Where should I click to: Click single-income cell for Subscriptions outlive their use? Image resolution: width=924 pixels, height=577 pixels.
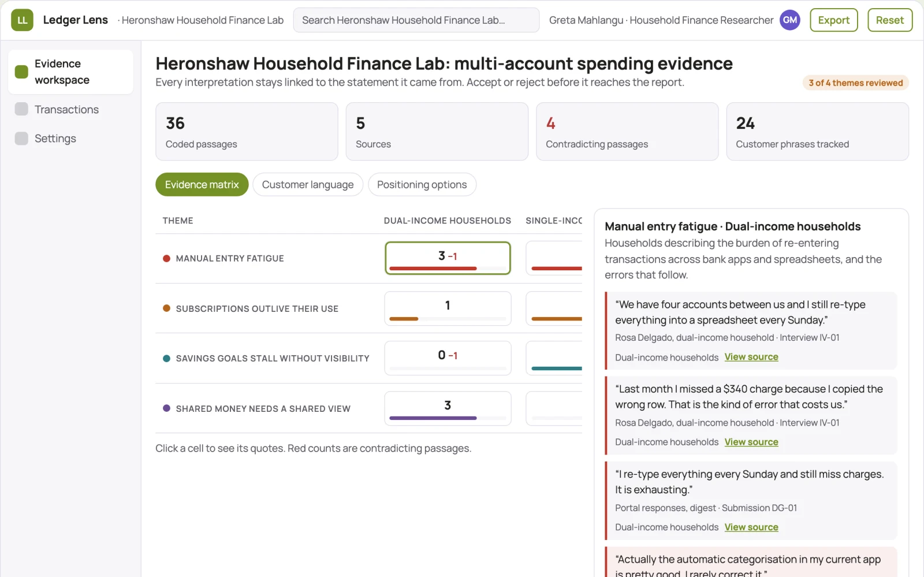[554, 308]
